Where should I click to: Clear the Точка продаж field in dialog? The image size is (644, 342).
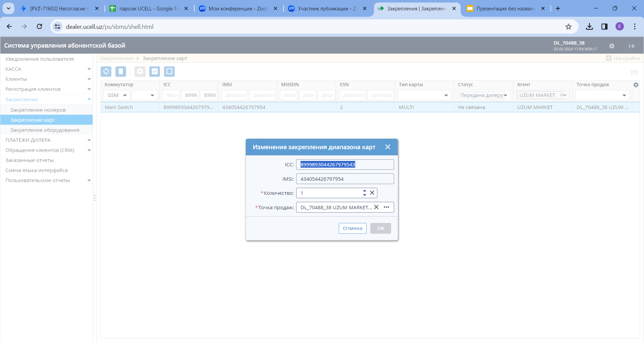coord(376,207)
